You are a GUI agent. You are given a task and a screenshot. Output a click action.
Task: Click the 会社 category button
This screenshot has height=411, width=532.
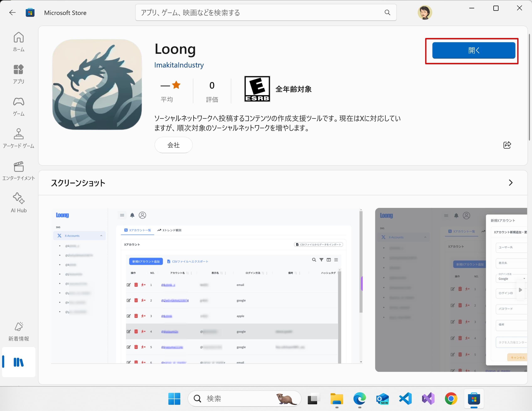coord(174,145)
